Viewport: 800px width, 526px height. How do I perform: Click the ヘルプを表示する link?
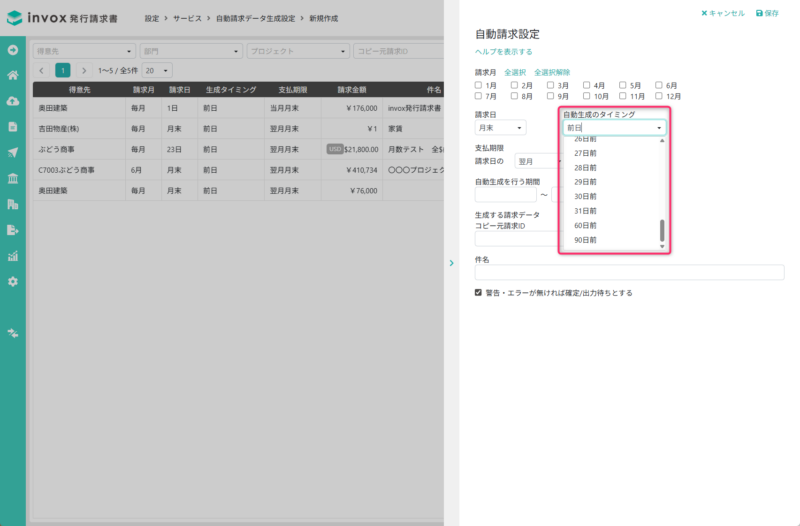[x=504, y=52]
